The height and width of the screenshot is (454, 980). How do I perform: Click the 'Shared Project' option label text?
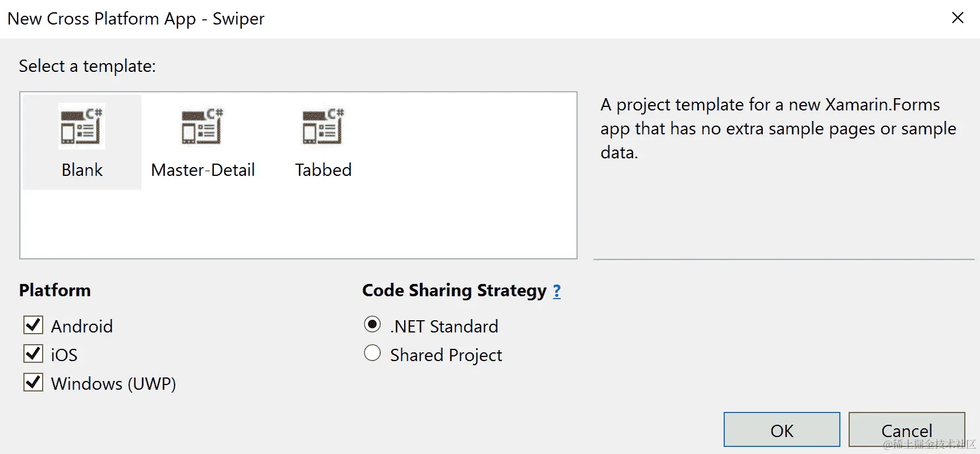[x=446, y=355]
